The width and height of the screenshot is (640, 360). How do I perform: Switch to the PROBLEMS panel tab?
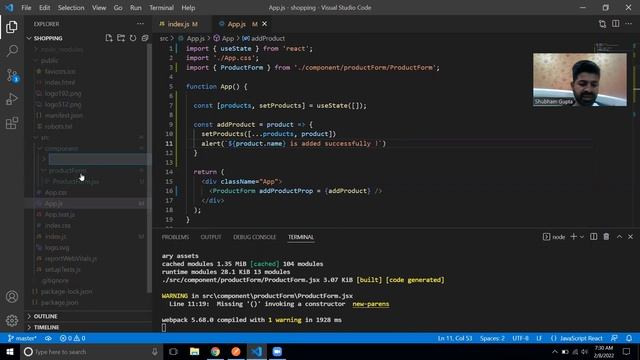(176, 237)
